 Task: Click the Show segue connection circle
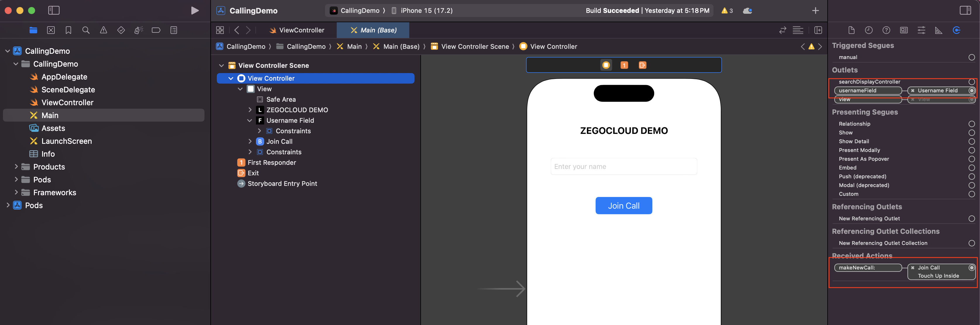point(971,133)
